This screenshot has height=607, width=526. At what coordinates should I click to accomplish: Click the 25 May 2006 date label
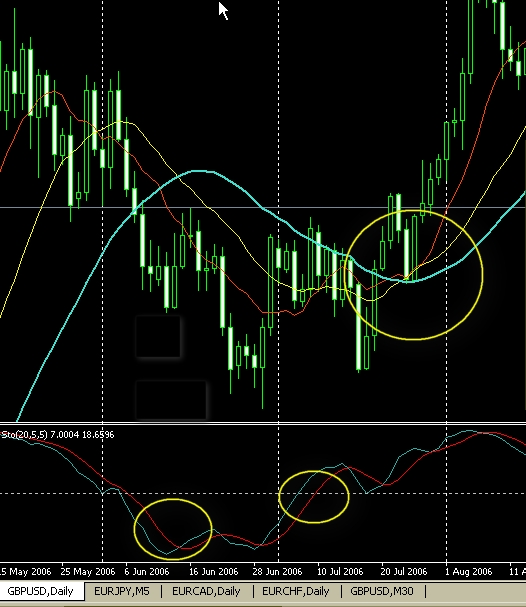[x=88, y=571]
